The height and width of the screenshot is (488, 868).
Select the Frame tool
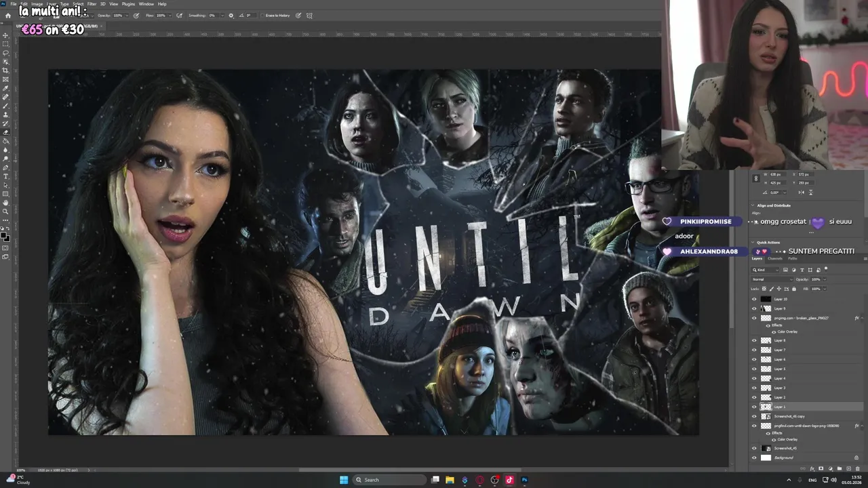(5, 79)
